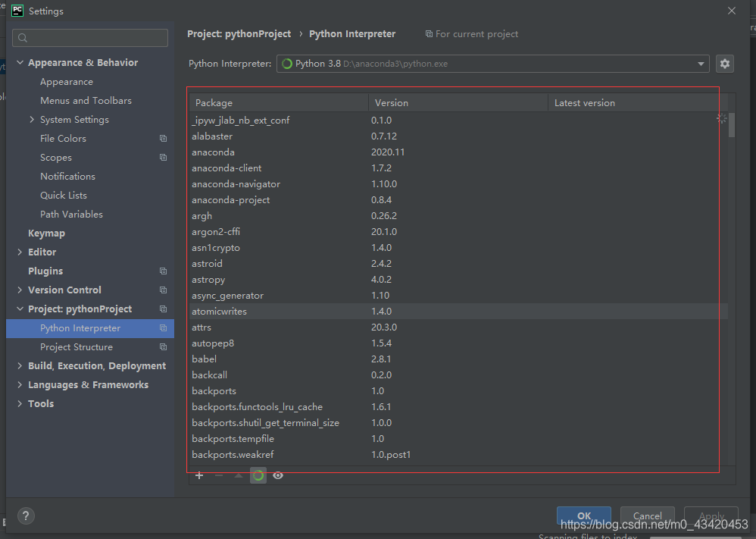This screenshot has width=756, height=539.
Task: Click the Project Structure row copy icon
Action: click(x=163, y=347)
